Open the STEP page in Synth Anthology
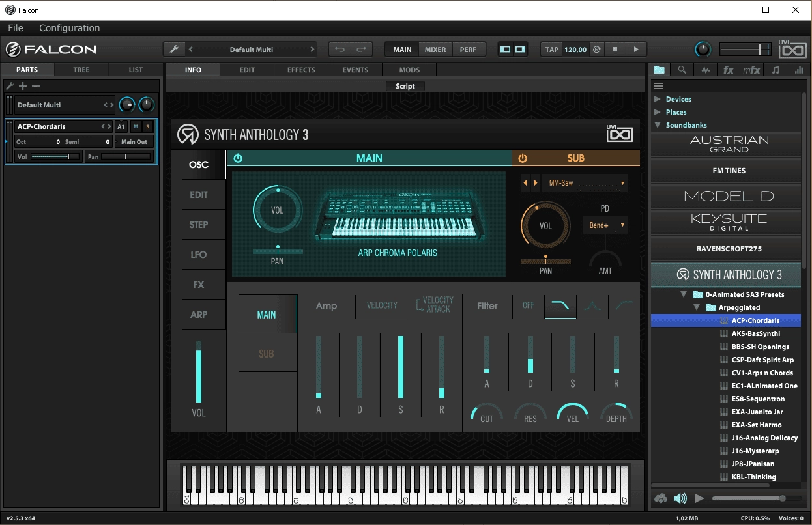Viewport: 812px width, 525px height. click(199, 225)
